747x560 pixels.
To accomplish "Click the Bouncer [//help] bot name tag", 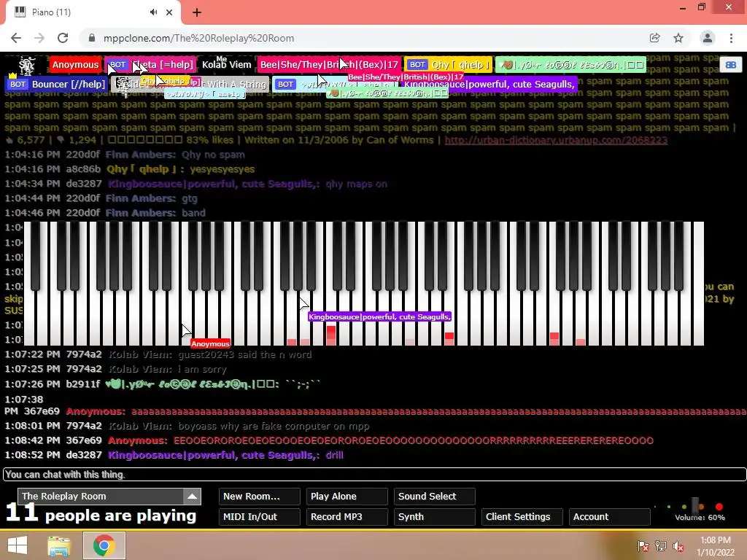I will [x=56, y=85].
